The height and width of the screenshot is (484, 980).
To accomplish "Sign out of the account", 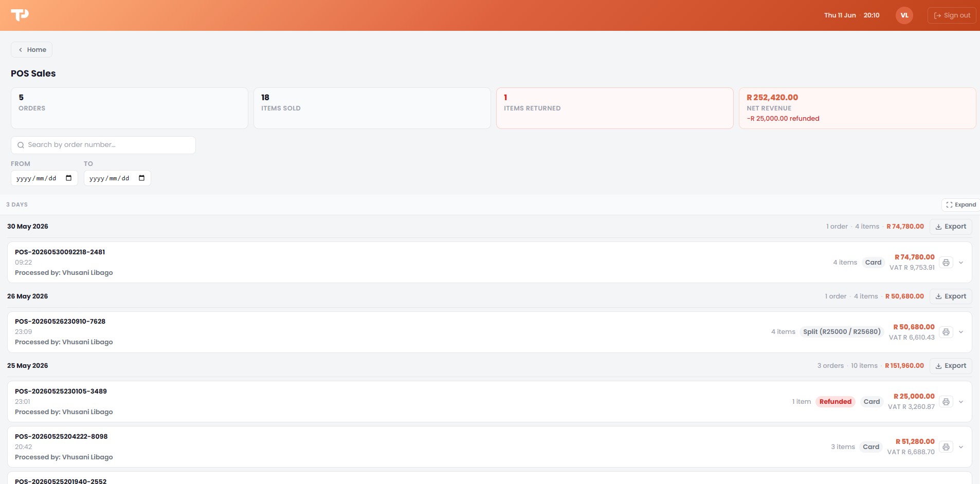I will pyautogui.click(x=952, y=15).
